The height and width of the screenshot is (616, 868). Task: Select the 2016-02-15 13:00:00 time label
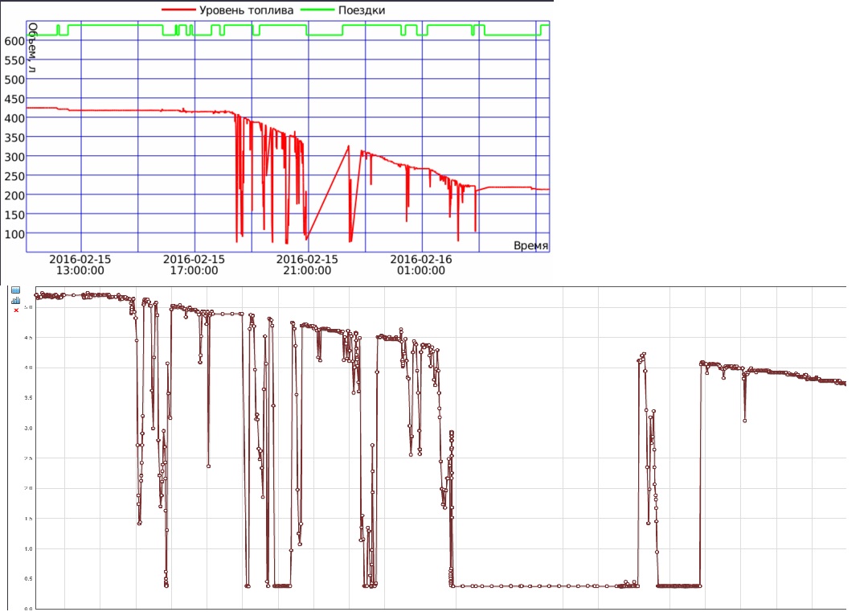point(80,265)
